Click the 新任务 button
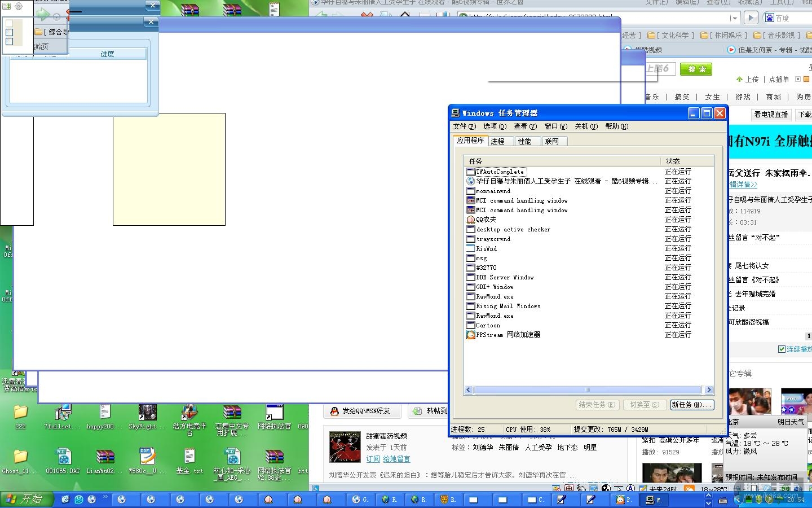This screenshot has height=508, width=812. (691, 405)
